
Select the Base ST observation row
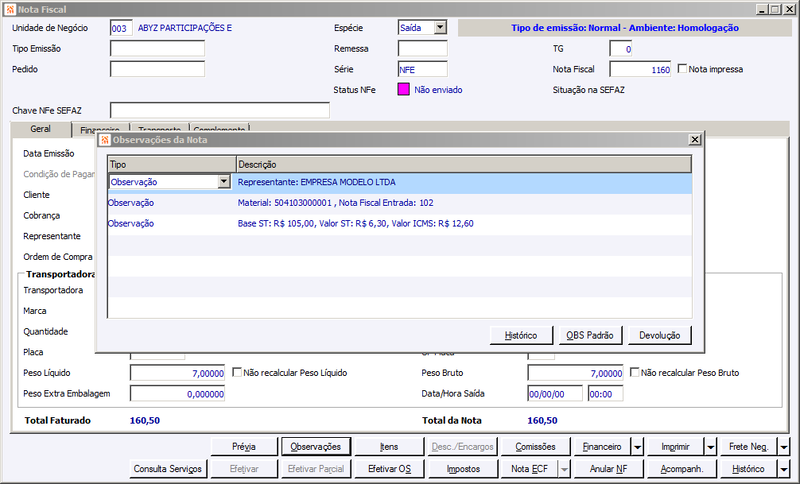[x=399, y=223]
